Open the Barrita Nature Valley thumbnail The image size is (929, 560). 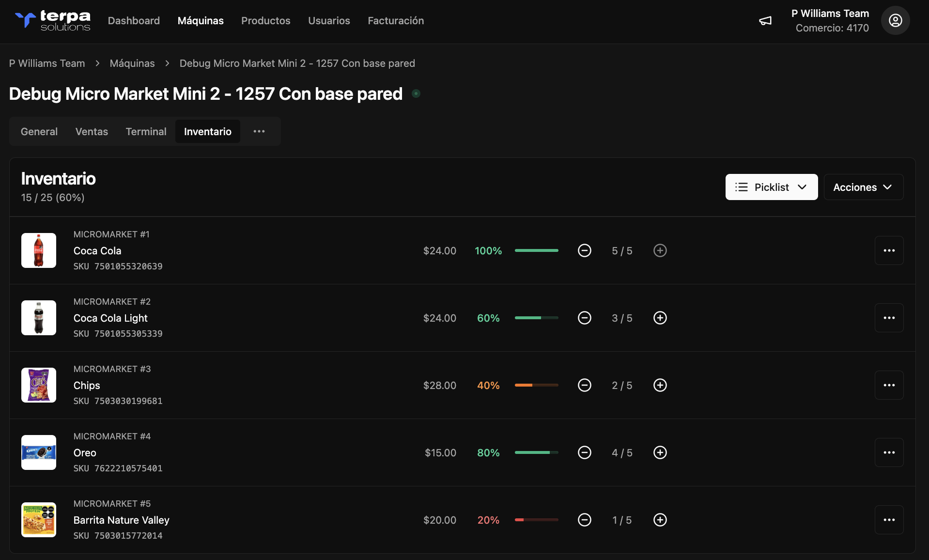39,520
